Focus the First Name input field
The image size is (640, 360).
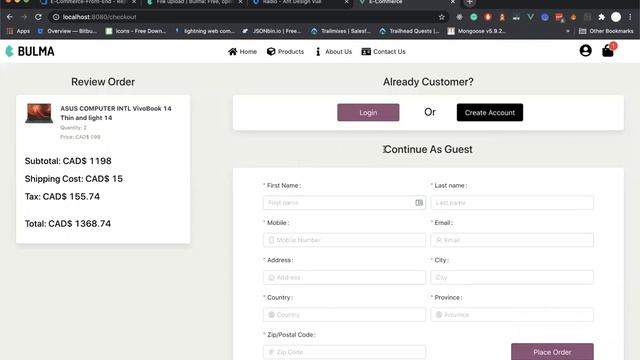(x=344, y=202)
